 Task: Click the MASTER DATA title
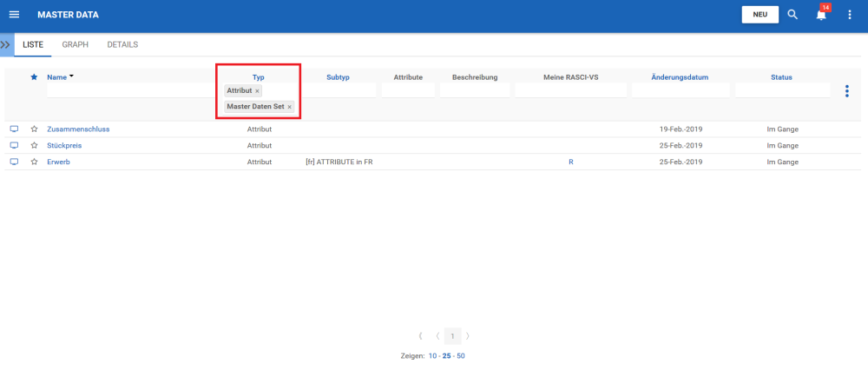coord(68,15)
